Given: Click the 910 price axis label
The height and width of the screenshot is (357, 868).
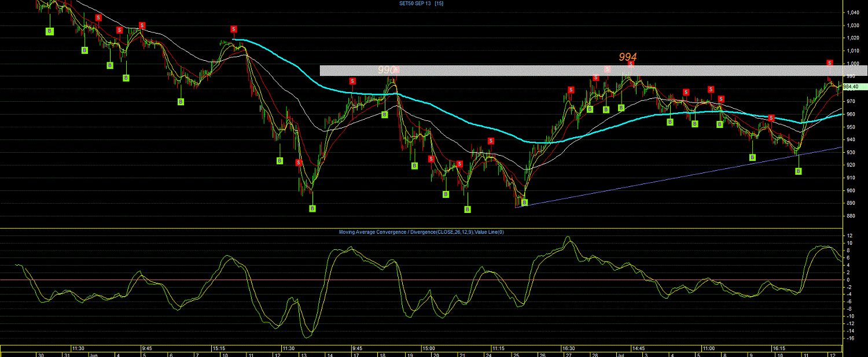Looking at the screenshot, I should [851, 178].
